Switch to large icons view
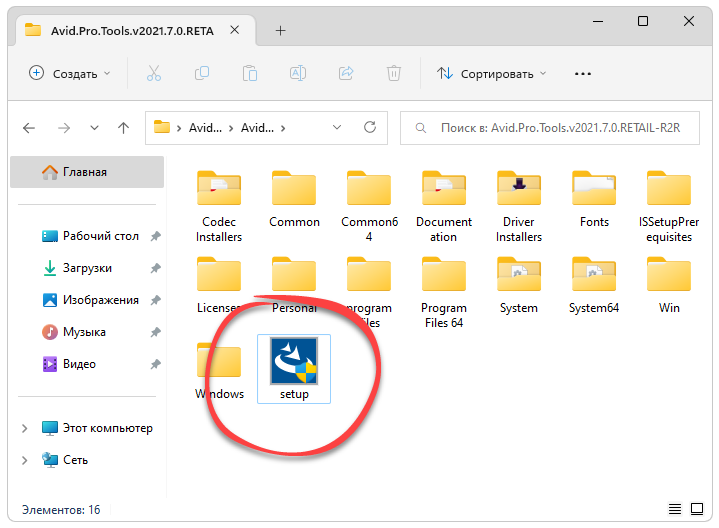The image size is (719, 528). (697, 509)
